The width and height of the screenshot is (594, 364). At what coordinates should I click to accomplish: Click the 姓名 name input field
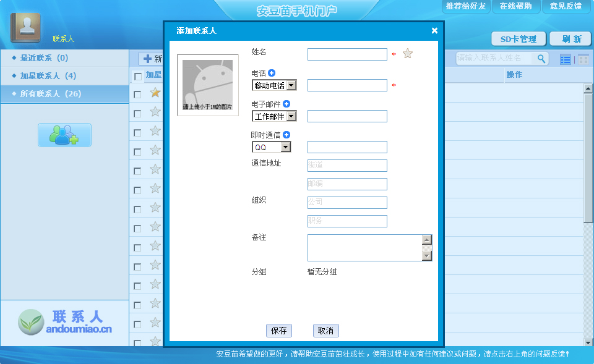click(347, 54)
